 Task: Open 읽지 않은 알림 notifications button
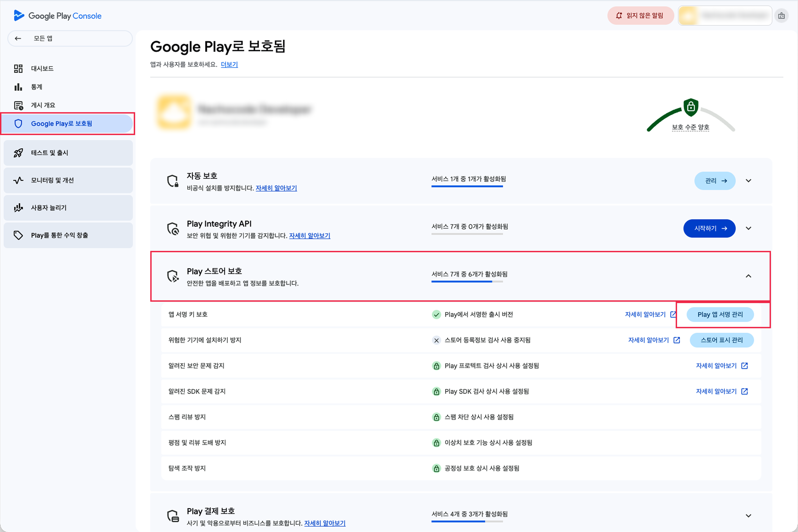(640, 16)
